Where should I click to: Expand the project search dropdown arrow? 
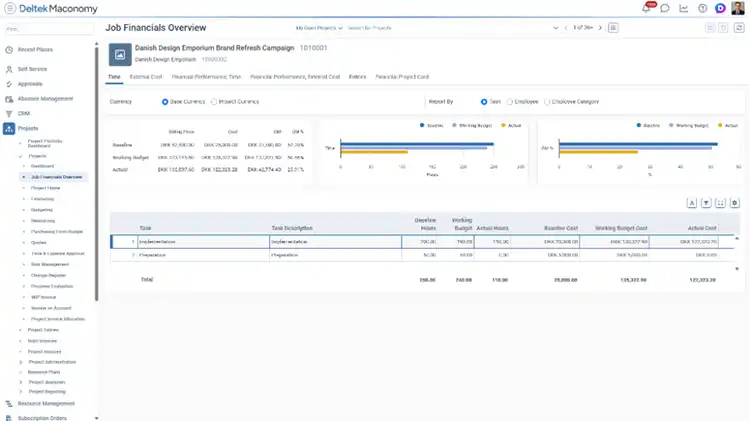point(555,28)
